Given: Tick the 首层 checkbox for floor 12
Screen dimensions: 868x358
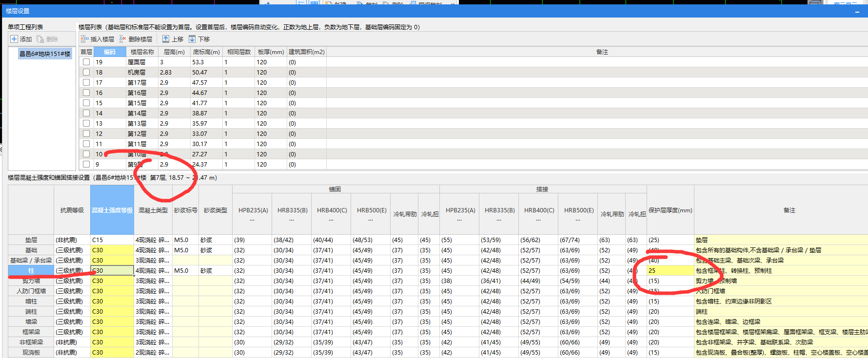Looking at the screenshot, I should [86, 133].
